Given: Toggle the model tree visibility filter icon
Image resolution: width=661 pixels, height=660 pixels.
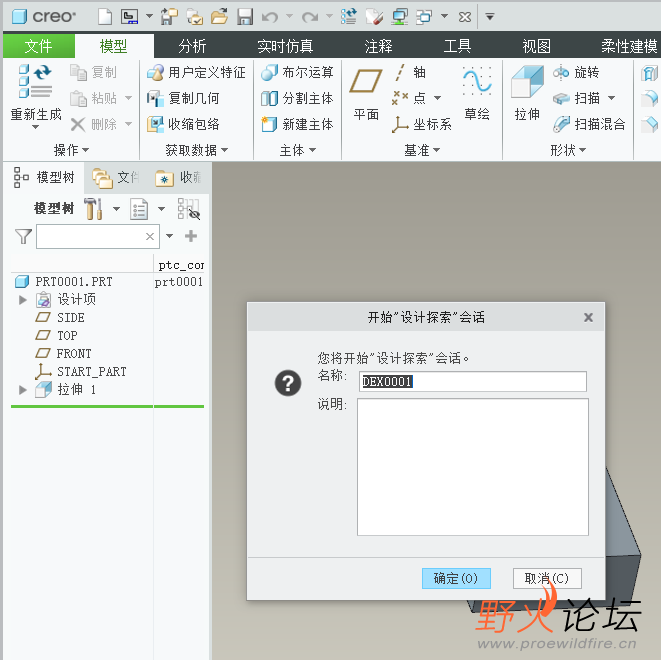Looking at the screenshot, I should tap(188, 209).
